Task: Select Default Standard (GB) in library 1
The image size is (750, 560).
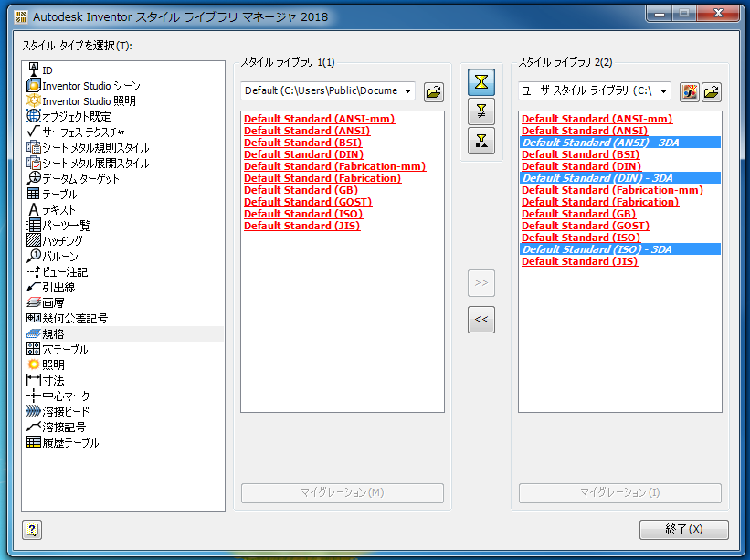Action: click(301, 190)
